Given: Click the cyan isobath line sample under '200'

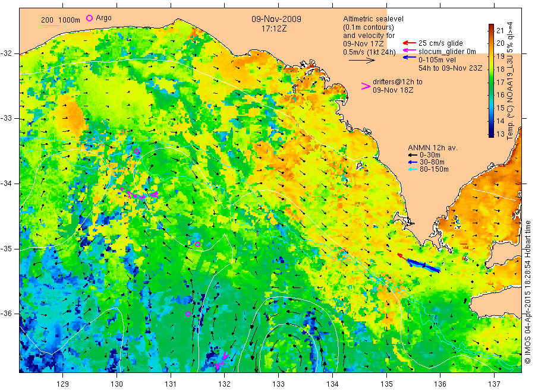Looking at the screenshot, I should (x=50, y=26).
